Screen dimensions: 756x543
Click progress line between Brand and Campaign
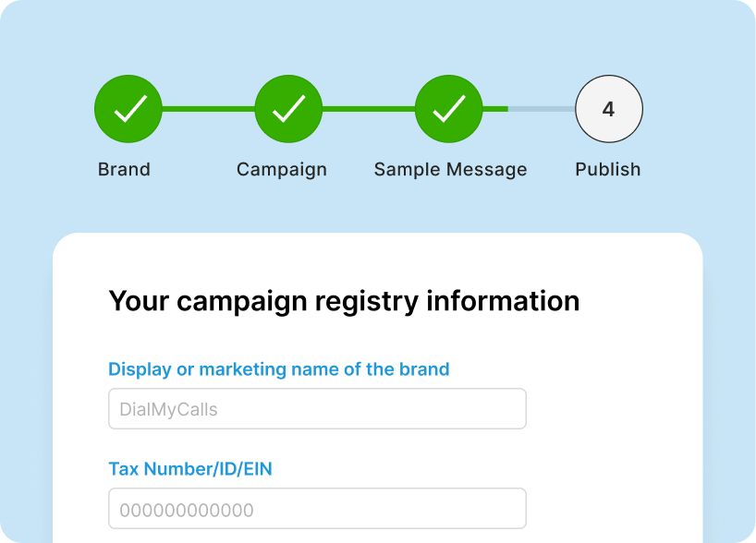coord(208,109)
